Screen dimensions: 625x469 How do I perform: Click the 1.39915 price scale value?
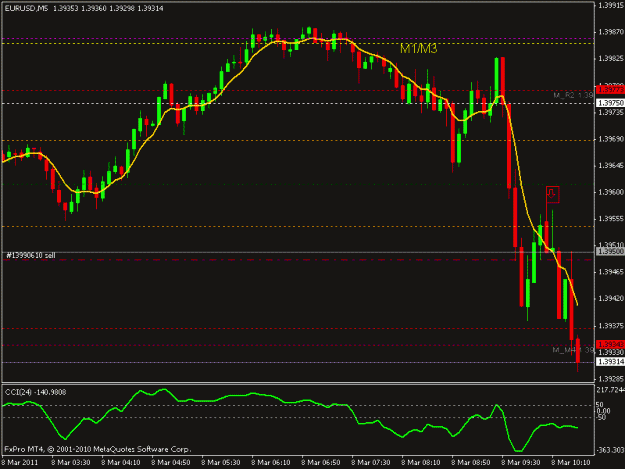pyautogui.click(x=611, y=5)
